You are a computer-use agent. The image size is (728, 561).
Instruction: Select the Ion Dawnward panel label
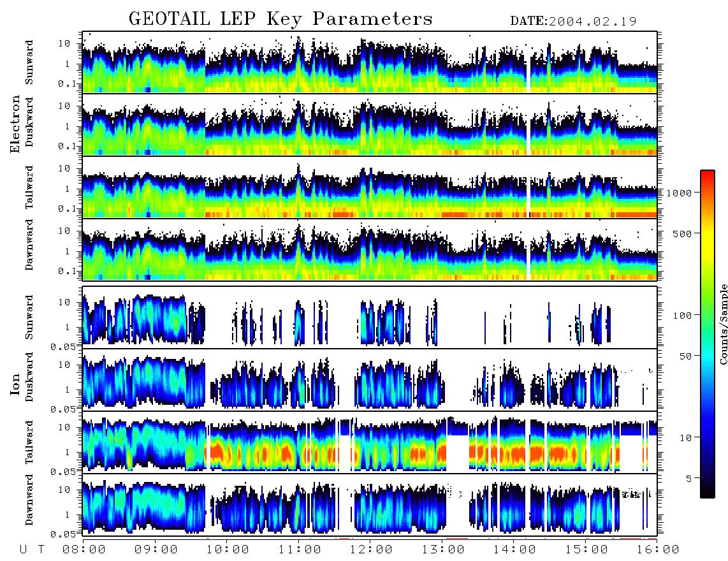pos(29,500)
